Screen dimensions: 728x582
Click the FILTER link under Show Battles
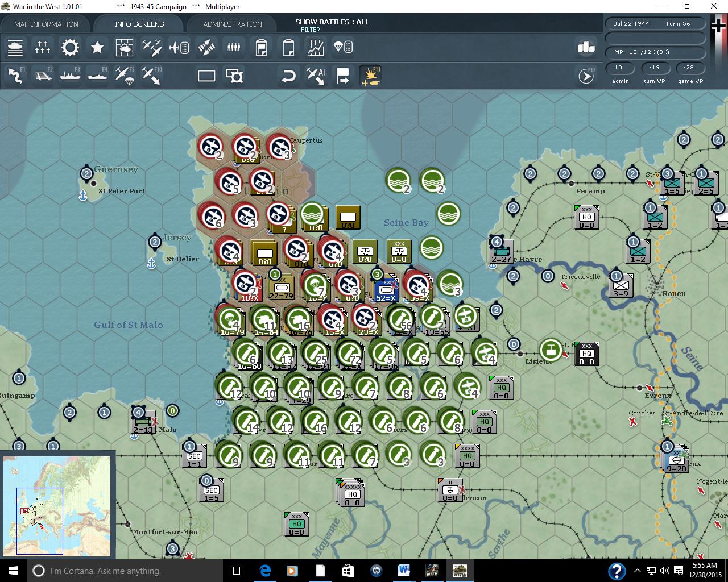pos(311,30)
